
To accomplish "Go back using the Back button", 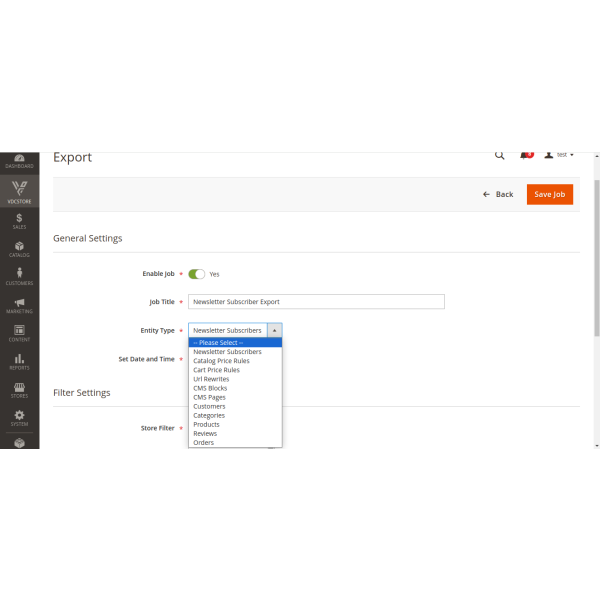I will 498,194.
